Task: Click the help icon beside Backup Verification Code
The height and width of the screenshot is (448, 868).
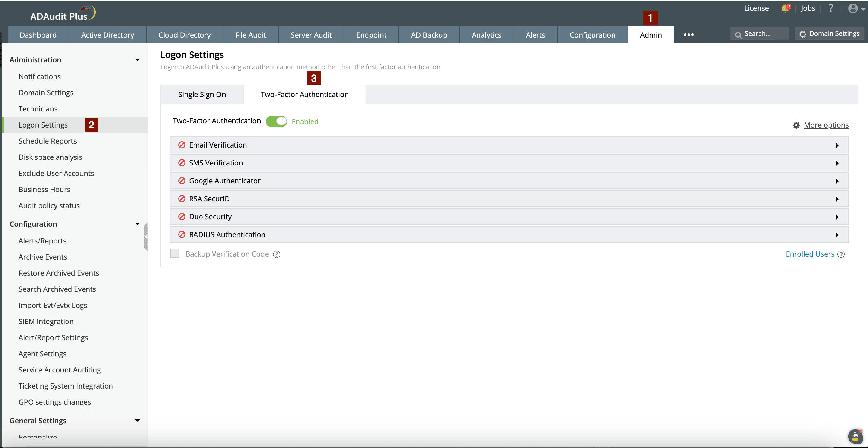Action: coord(277,254)
